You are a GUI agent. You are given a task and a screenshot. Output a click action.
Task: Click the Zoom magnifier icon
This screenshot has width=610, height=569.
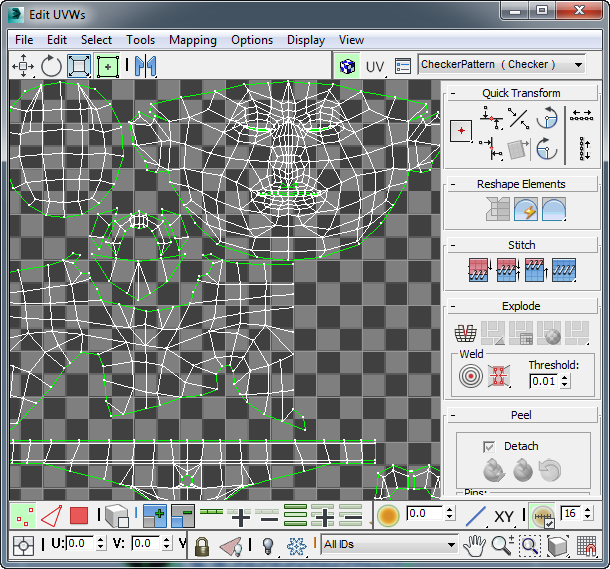(502, 545)
